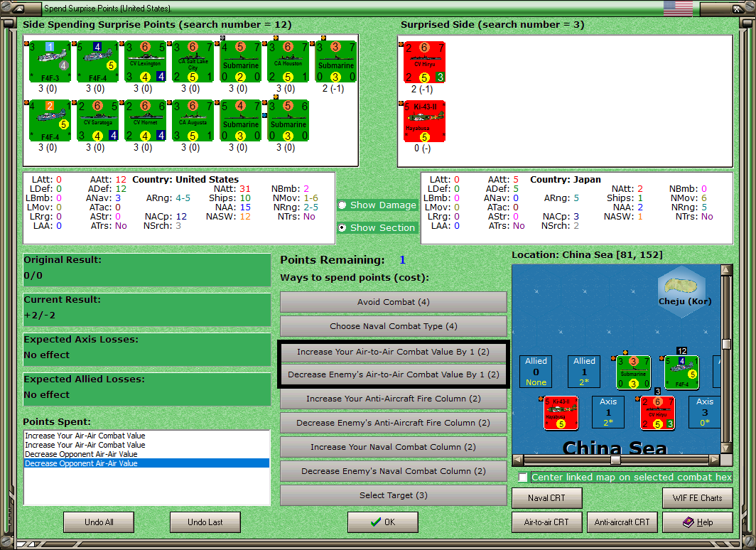Image resolution: width=756 pixels, height=550 pixels.
Task: Click the map vertical scrollbar thumb
Action: pyautogui.click(x=727, y=344)
